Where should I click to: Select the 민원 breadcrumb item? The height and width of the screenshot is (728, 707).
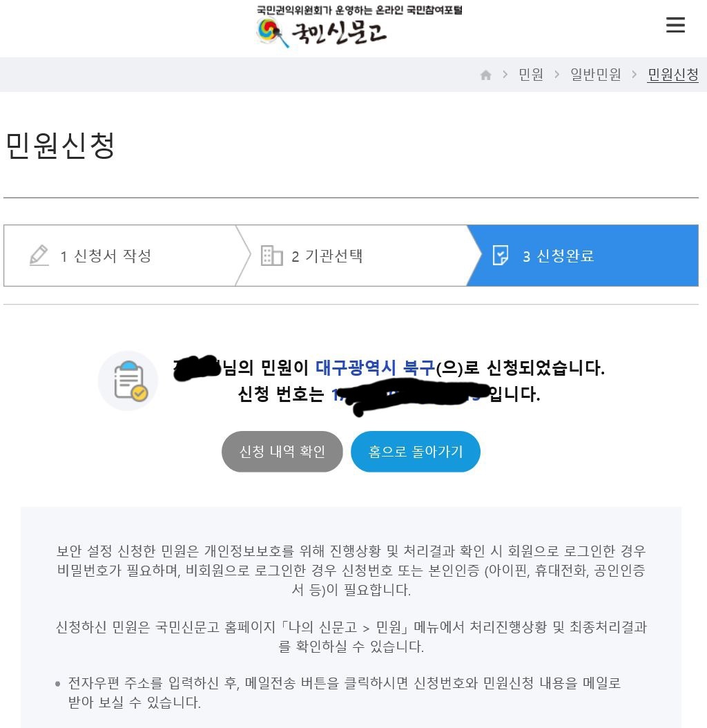[531, 75]
